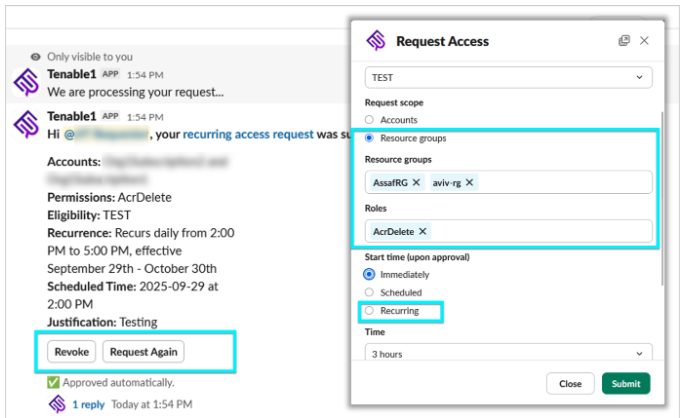The width and height of the screenshot is (681, 418).
Task: Close the Request Access dialog with X
Action: click(644, 40)
